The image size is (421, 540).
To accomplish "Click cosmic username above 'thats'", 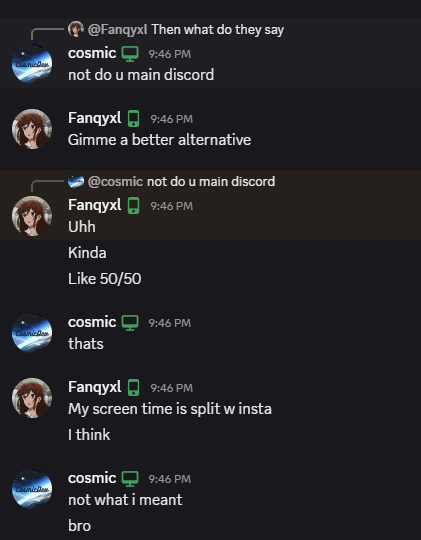I will coord(92,322).
